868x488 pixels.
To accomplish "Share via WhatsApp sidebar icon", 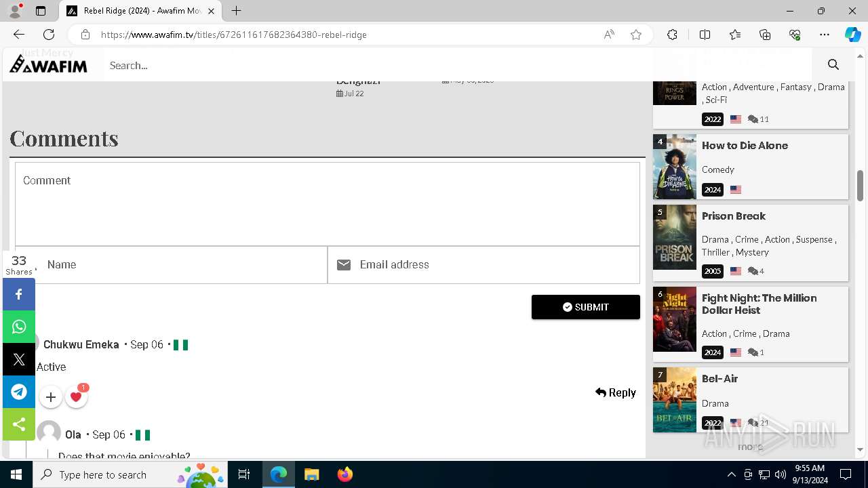I will pyautogui.click(x=19, y=327).
